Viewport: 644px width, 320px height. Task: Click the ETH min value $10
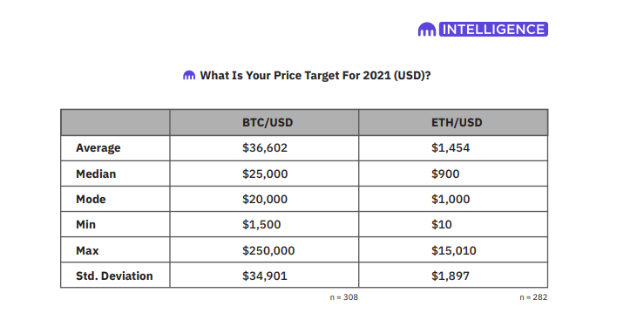(x=442, y=224)
